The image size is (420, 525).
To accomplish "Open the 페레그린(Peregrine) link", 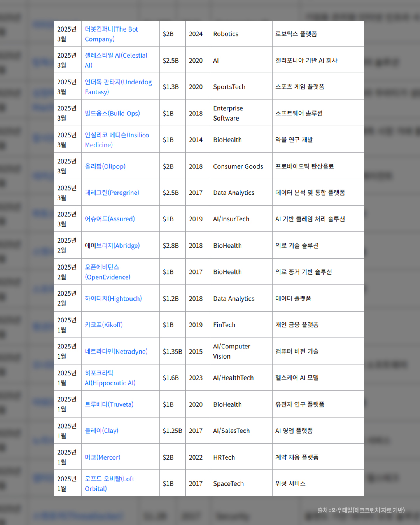I will (x=112, y=193).
